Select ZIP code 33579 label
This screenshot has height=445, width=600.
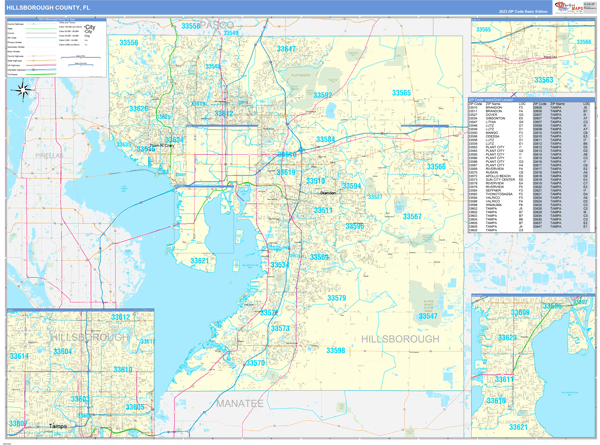coord(336,298)
